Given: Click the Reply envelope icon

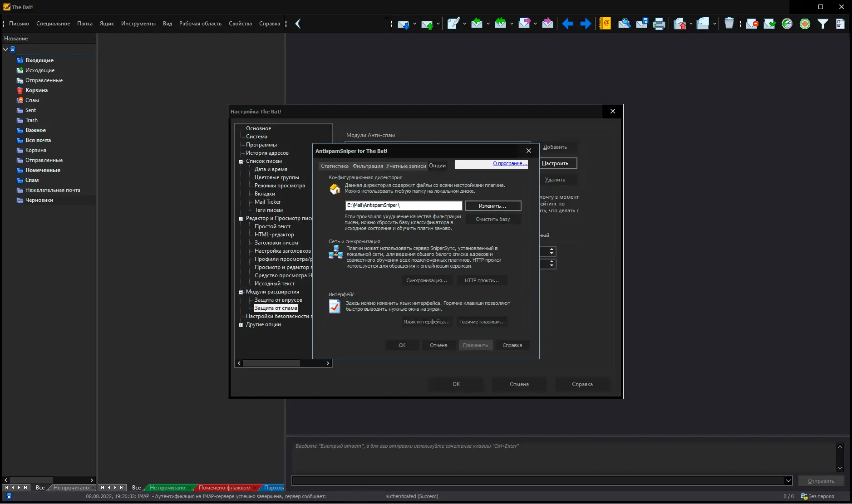Looking at the screenshot, I should (x=477, y=24).
